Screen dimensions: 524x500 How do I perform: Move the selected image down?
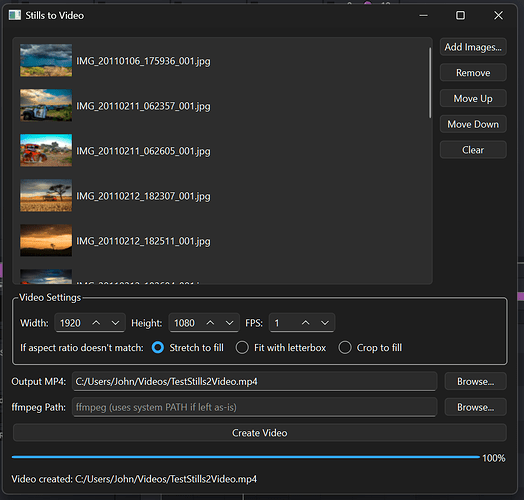click(x=473, y=124)
